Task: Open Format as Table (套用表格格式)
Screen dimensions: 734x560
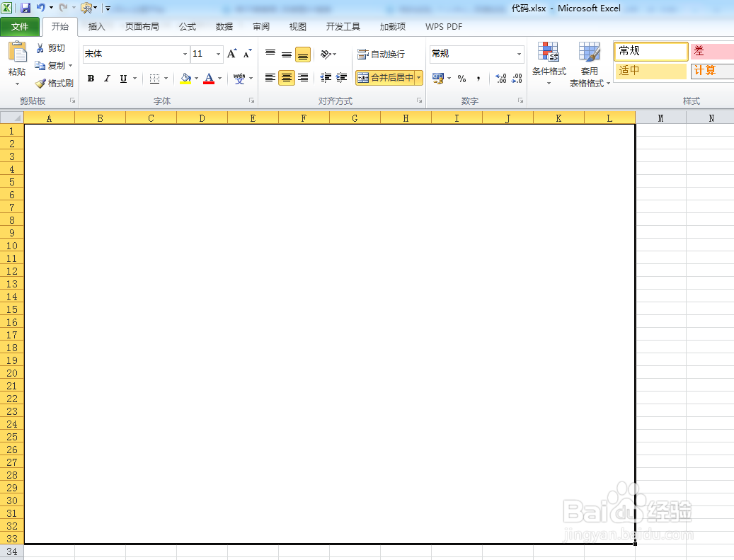Action: (x=590, y=64)
